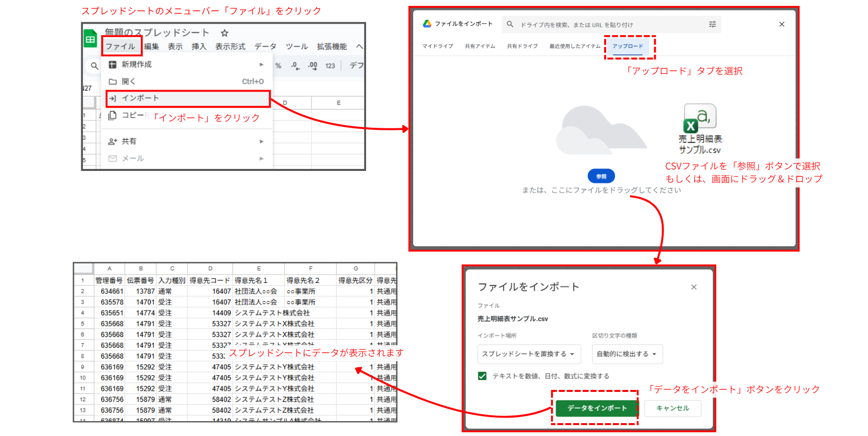Click the 得意先コード header cell

[x=210, y=280]
